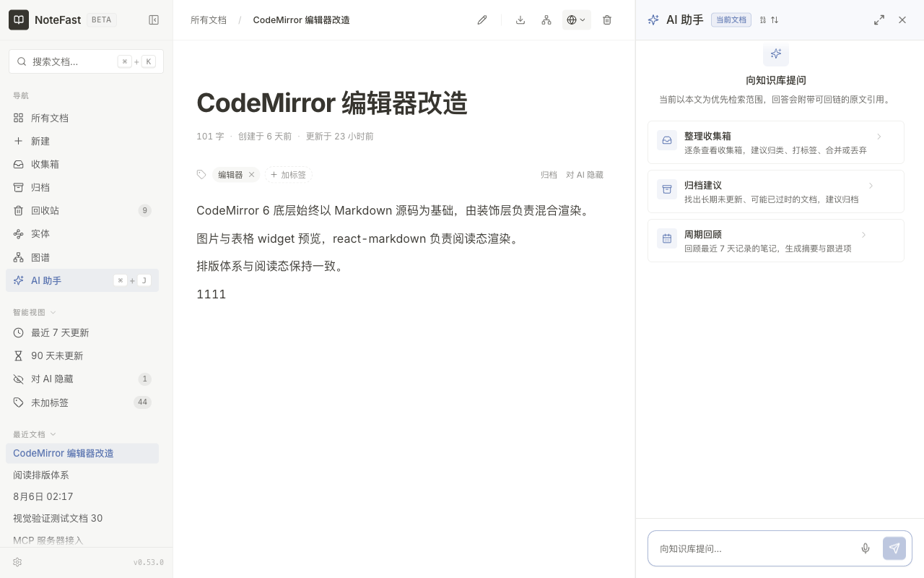
Task: Open the globe publish dropdown
Action: (x=577, y=20)
